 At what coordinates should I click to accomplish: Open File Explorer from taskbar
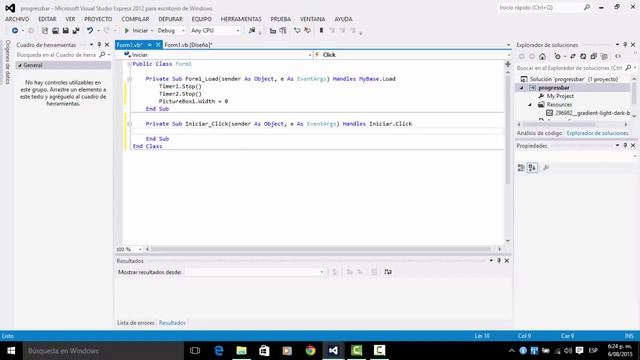tap(241, 351)
